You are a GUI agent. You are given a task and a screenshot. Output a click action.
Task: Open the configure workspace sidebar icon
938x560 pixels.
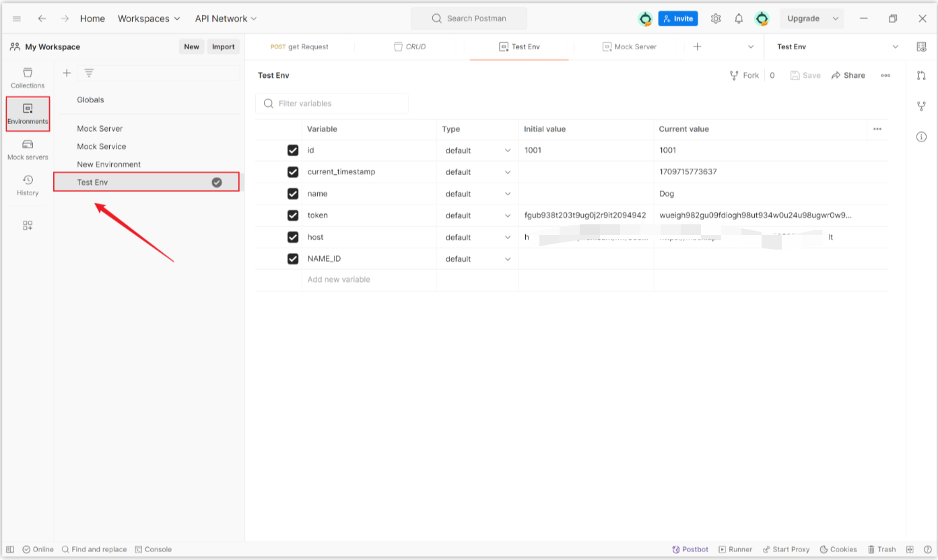tap(28, 225)
